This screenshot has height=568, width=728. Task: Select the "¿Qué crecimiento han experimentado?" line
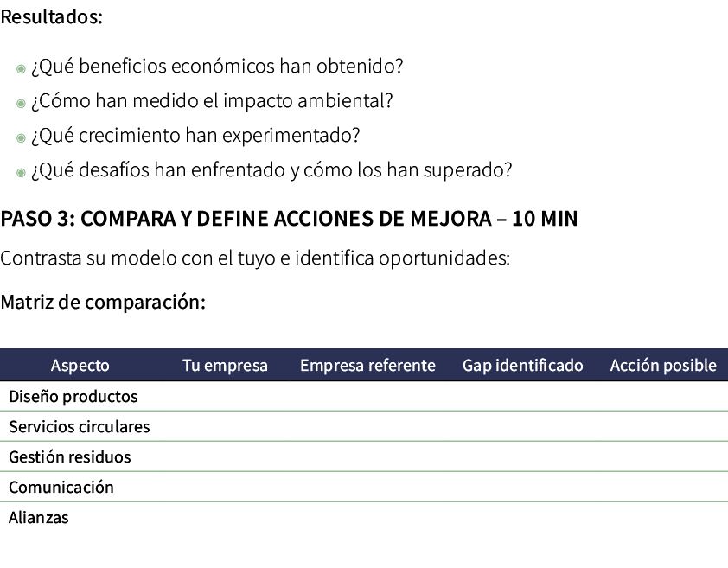point(195,136)
